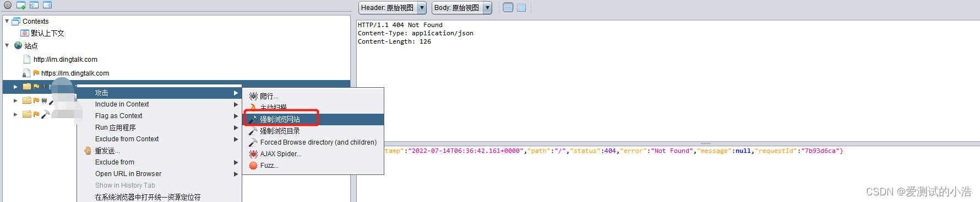
Task: Open the Exclude from submenu
Action: 159,162
